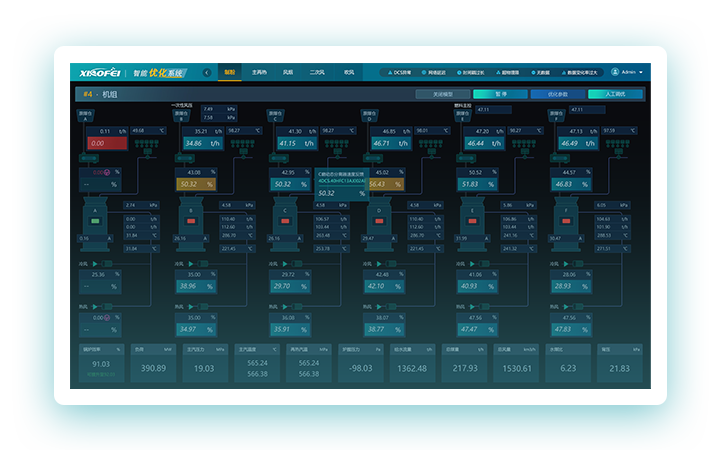Image resolution: width=720 pixels, height=450 pixels.
Task: Select the 2.74 kPa reading
Action: 141,205
